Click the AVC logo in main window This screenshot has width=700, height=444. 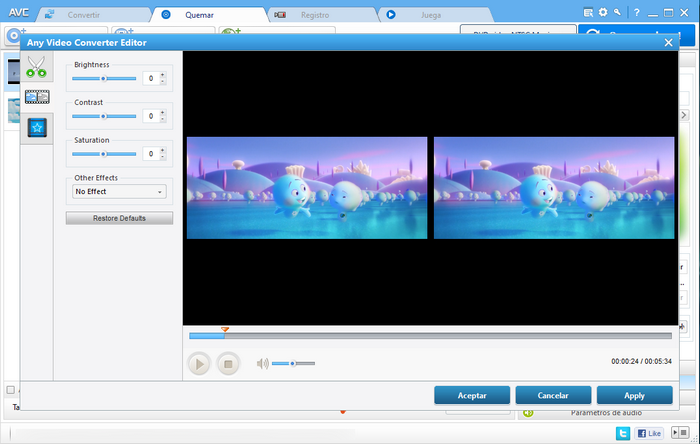tap(18, 12)
